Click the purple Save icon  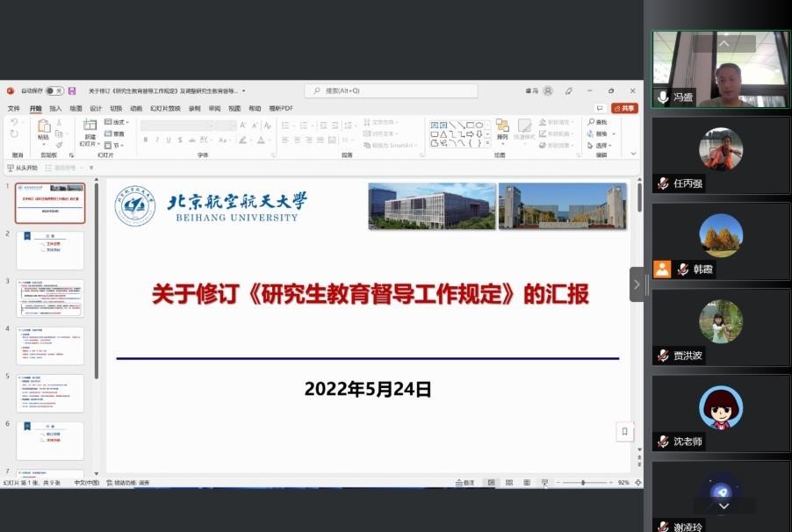[x=72, y=90]
